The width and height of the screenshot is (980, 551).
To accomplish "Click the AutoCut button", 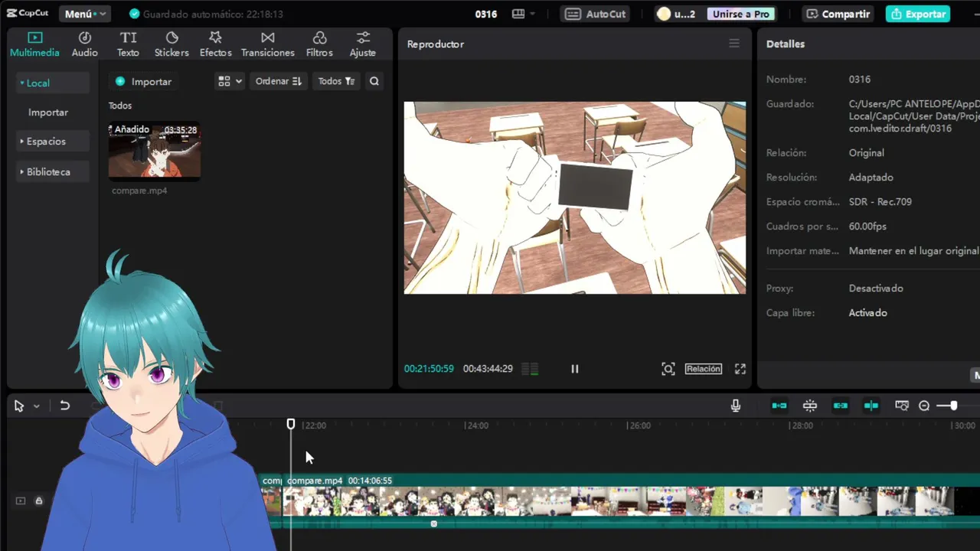I will pyautogui.click(x=596, y=14).
